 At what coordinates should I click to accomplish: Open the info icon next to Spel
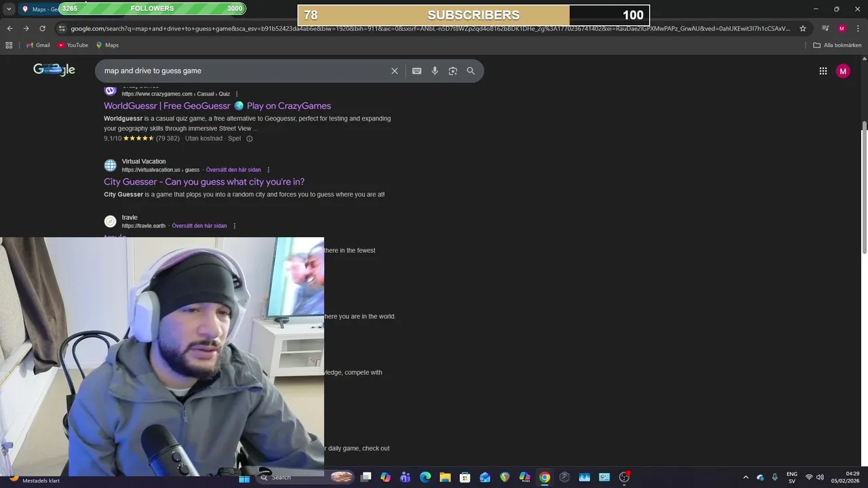[250, 138]
